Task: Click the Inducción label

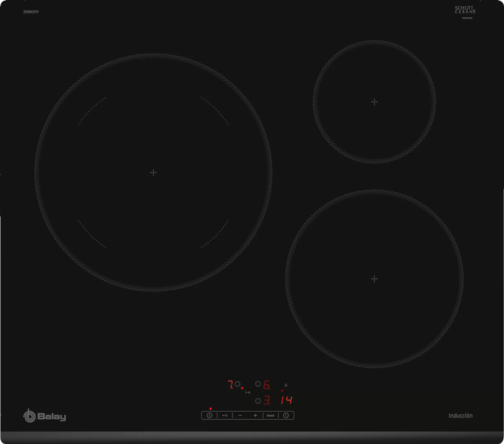Action: [461, 416]
